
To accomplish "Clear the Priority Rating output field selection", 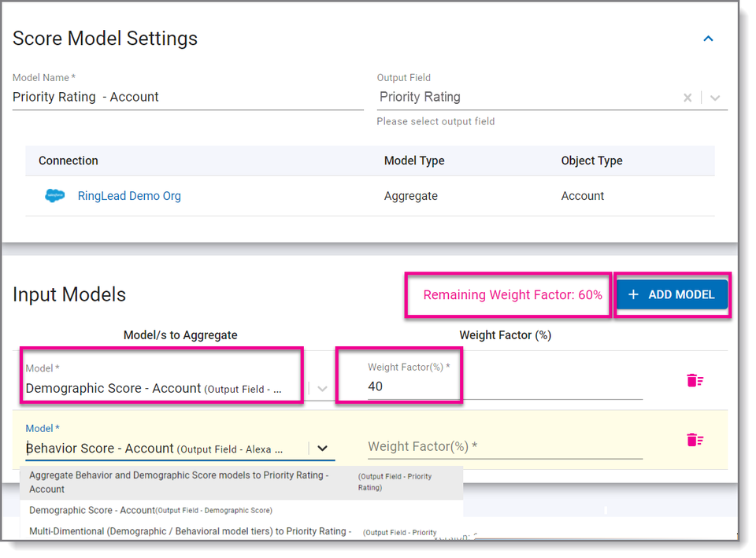I will pyautogui.click(x=687, y=97).
